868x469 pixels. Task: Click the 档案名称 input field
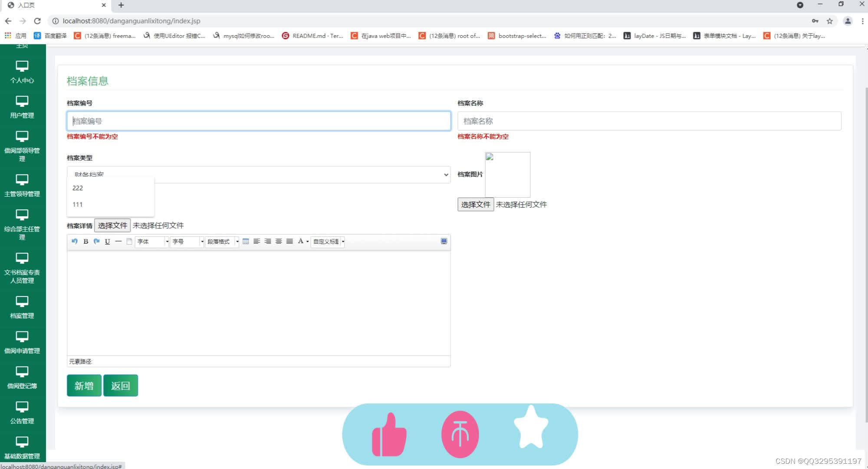coord(649,121)
